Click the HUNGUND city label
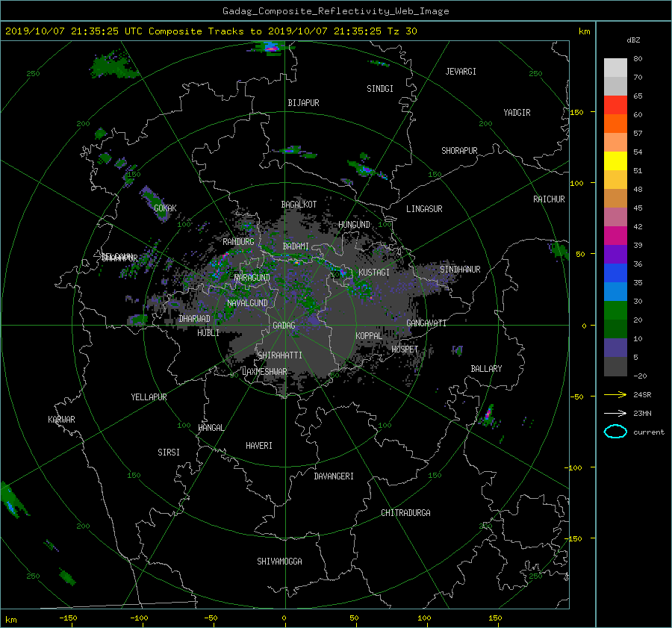This screenshot has height=628, width=672. [x=354, y=225]
